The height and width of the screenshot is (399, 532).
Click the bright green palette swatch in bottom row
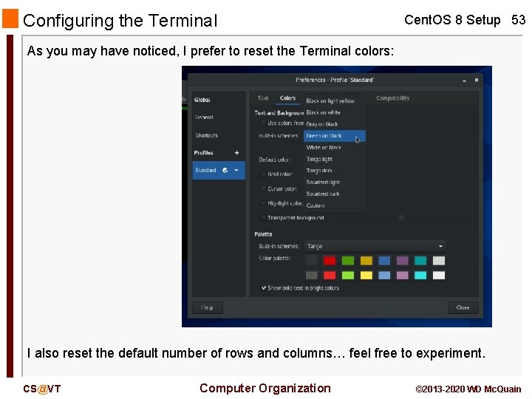(348, 275)
